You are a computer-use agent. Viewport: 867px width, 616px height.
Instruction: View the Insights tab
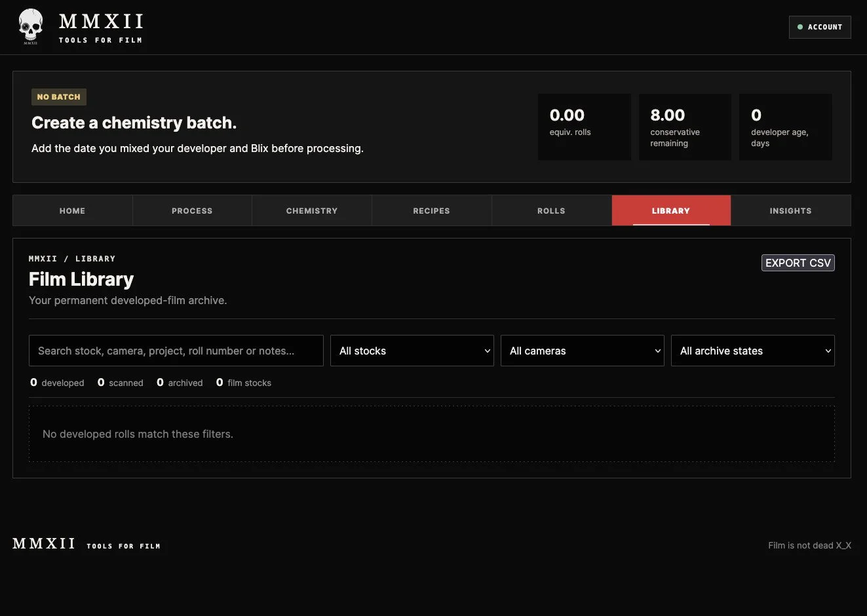point(790,210)
